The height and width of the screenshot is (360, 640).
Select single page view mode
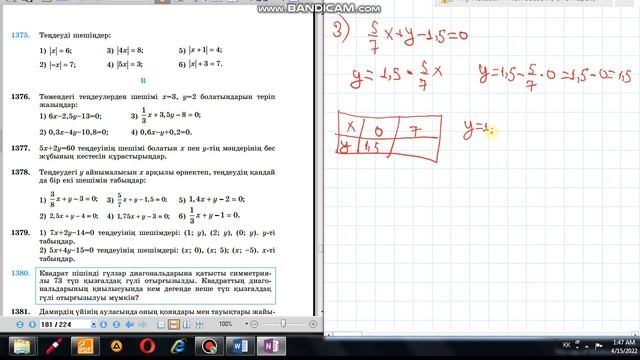(x=161, y=324)
